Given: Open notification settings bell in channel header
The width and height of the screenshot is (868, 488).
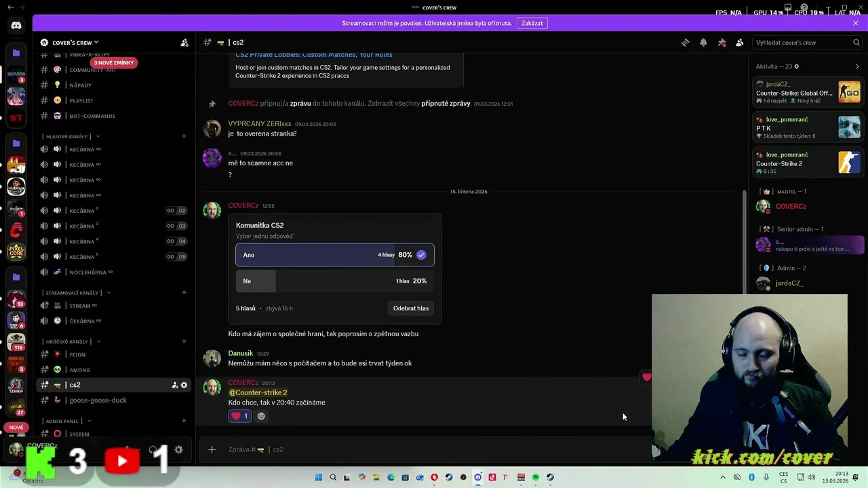Looking at the screenshot, I should [x=703, y=43].
